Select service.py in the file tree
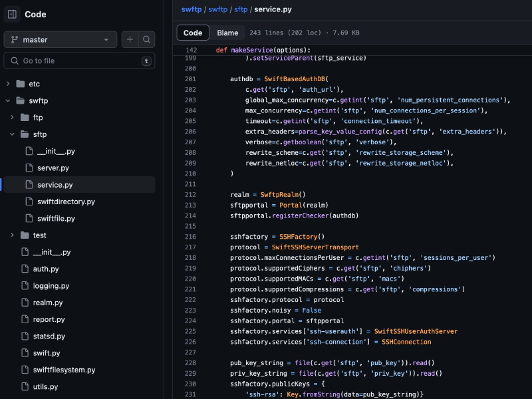 [x=79, y=185]
